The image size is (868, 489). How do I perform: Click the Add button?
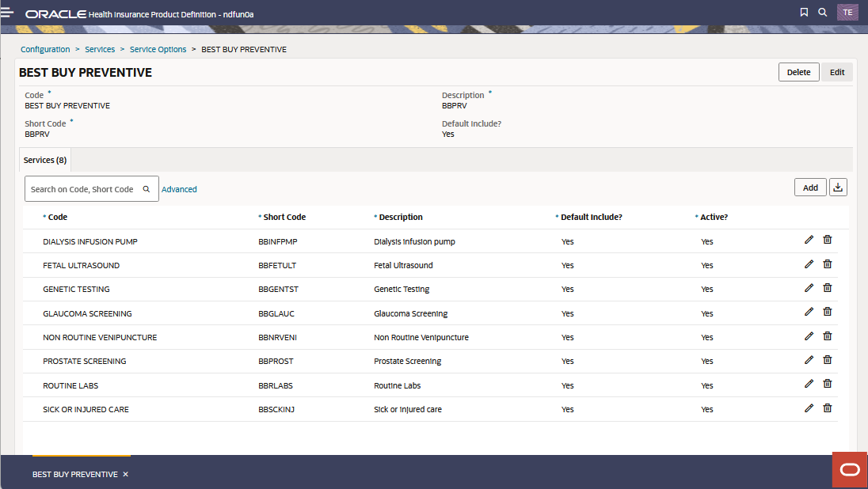coord(810,187)
